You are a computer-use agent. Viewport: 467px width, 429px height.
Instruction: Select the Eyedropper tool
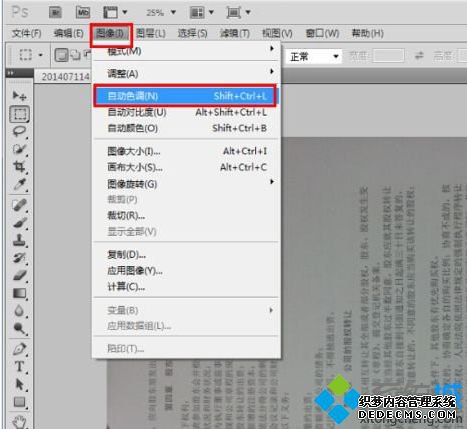[x=20, y=184]
